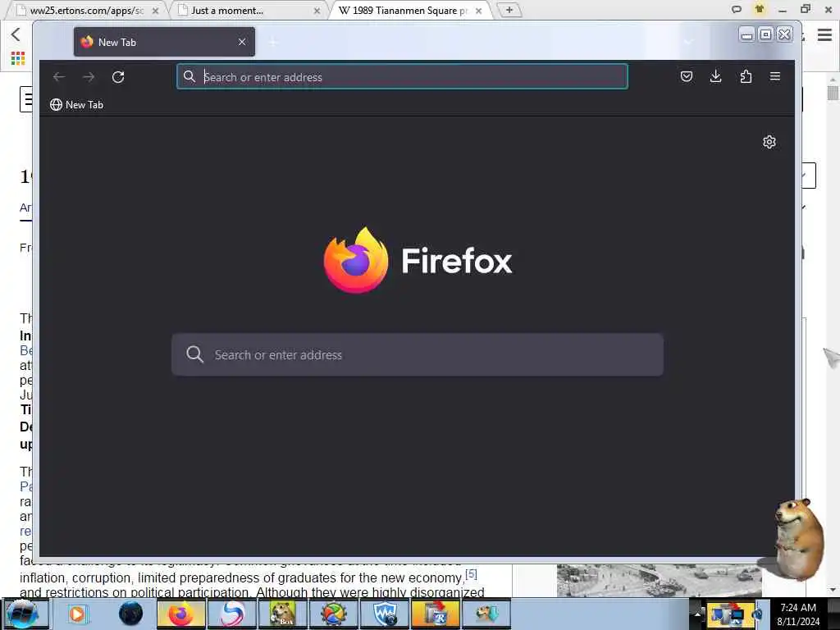Open the Firefox hamburger application menu
The height and width of the screenshot is (630, 840).
tap(774, 76)
